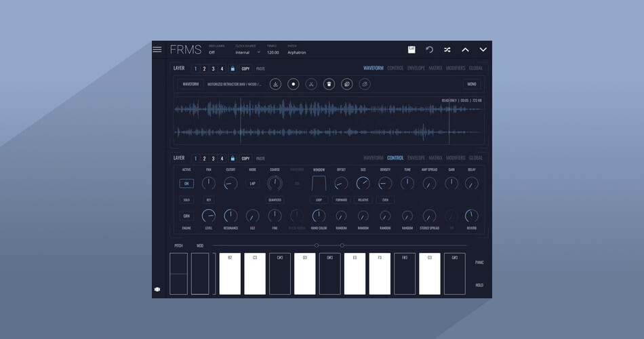The height and width of the screenshot is (339, 644).
Task: Toggle the lock icon in upper layer row
Action: coord(233,68)
